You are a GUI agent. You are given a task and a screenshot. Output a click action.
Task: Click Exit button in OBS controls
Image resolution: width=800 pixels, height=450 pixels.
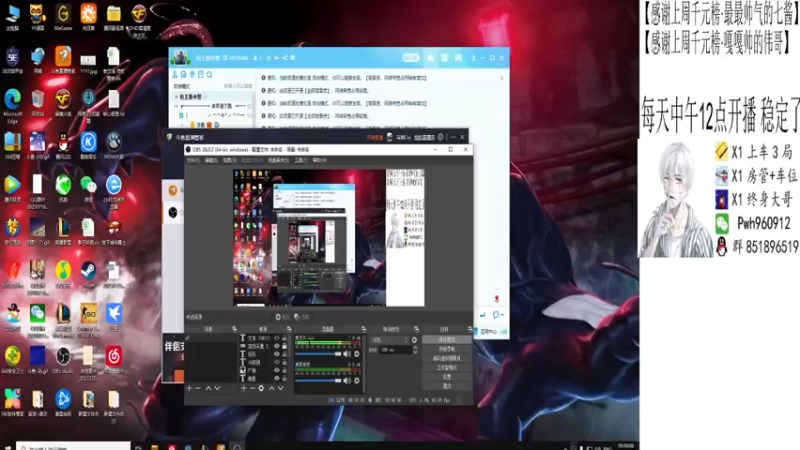tap(446, 386)
